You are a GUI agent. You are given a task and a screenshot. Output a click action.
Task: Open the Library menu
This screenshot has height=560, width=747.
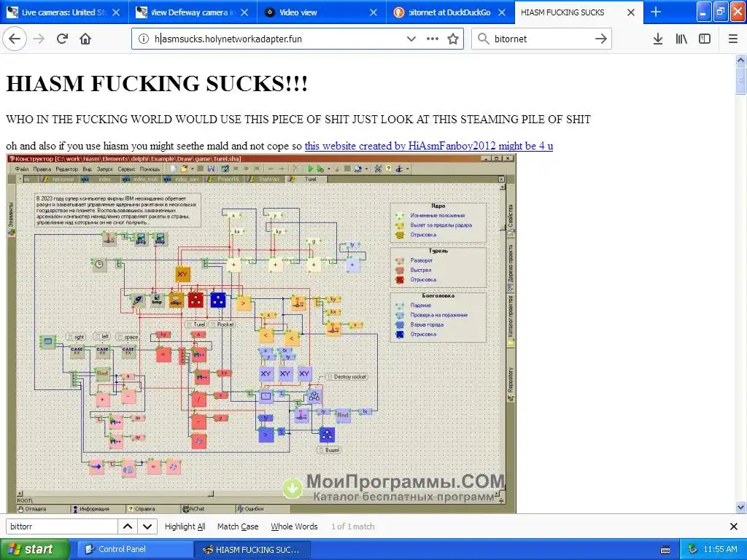click(x=681, y=39)
